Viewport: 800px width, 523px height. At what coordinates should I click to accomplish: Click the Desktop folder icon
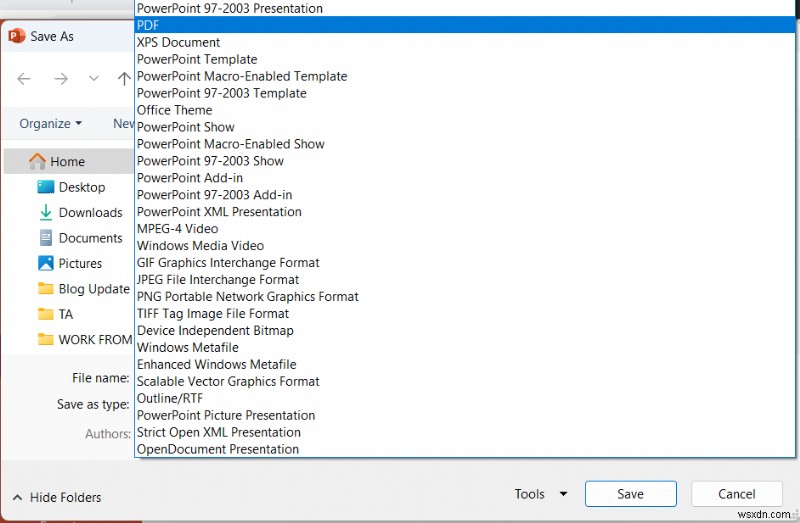coord(45,187)
